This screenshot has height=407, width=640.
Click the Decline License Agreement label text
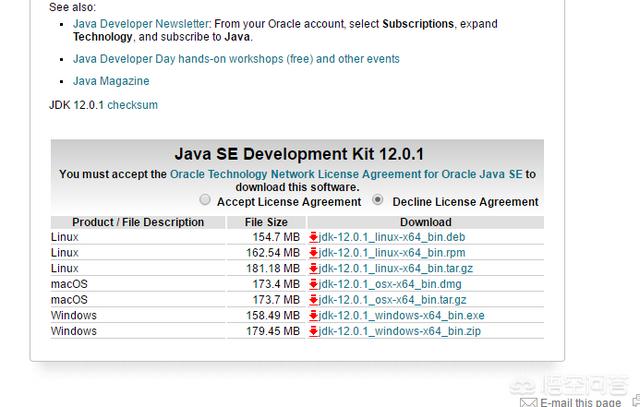pyautogui.click(x=465, y=202)
